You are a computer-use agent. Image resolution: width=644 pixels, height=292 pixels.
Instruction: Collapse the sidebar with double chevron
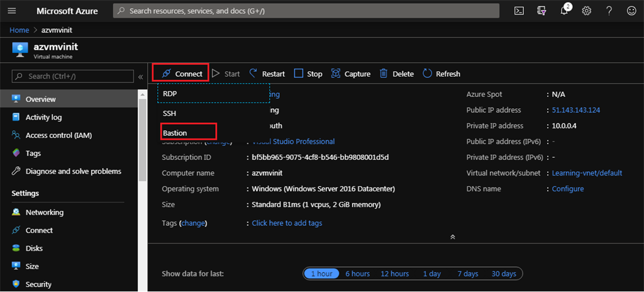pos(140,77)
